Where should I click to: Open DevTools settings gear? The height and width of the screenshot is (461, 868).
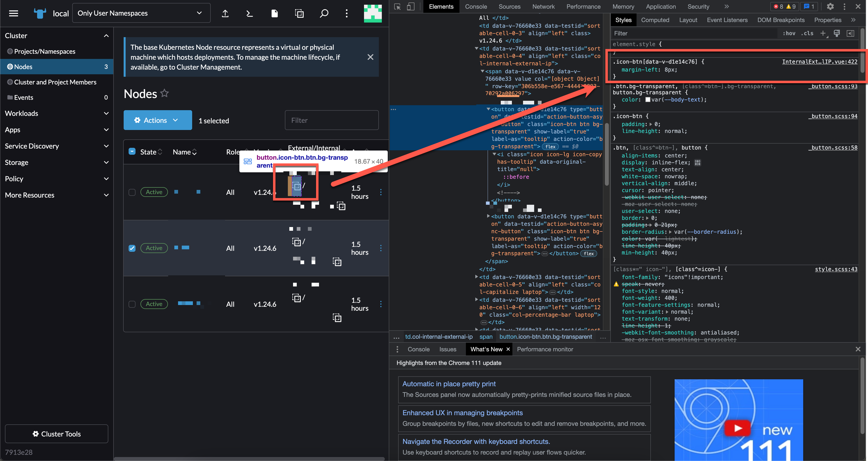(x=830, y=6)
